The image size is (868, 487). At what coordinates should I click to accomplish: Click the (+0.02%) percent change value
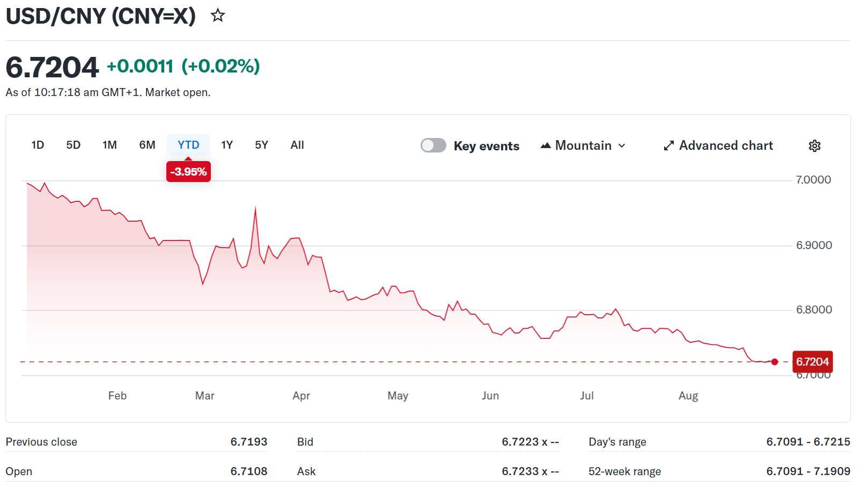pyautogui.click(x=220, y=66)
